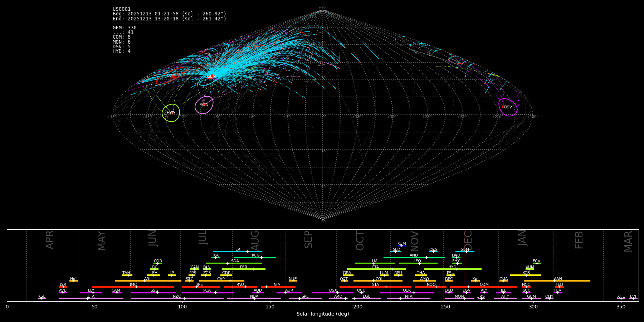The width and height of the screenshot is (644, 322).
Task: Select the ETA shower bar
Action: click(91, 298)
